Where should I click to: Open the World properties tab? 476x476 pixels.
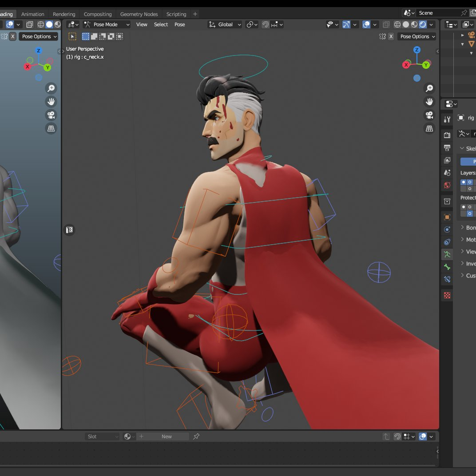(447, 185)
